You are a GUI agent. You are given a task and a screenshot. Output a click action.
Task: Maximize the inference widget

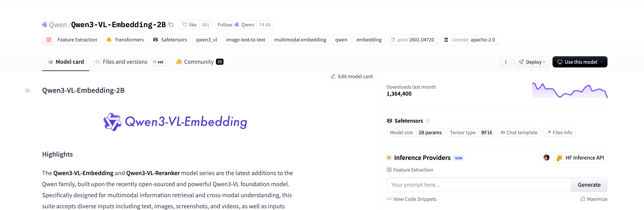(594, 199)
